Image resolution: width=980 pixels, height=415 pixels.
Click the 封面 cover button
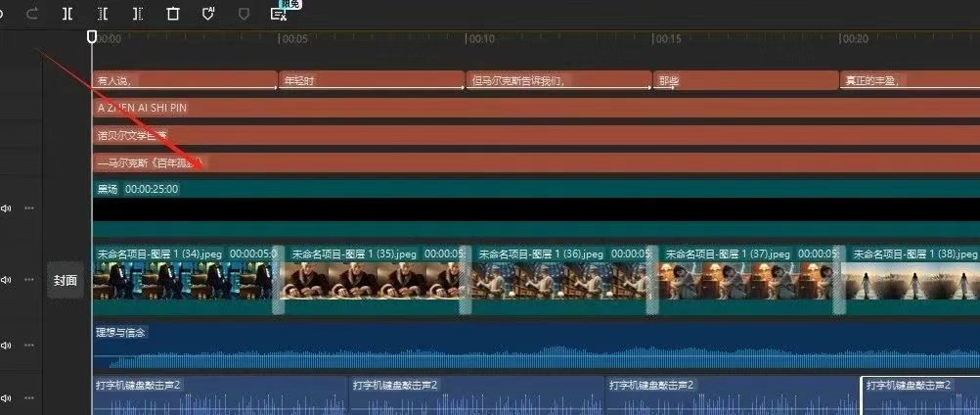[x=66, y=280]
